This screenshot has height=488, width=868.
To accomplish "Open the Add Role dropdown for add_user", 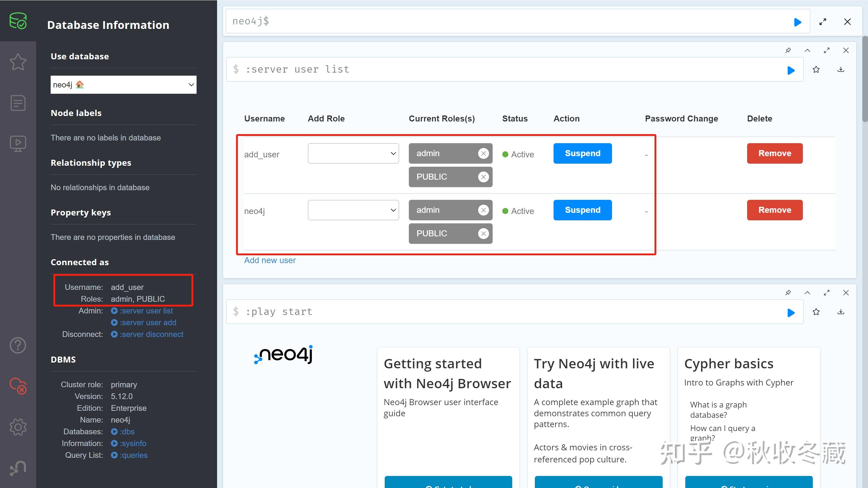I will [x=353, y=153].
